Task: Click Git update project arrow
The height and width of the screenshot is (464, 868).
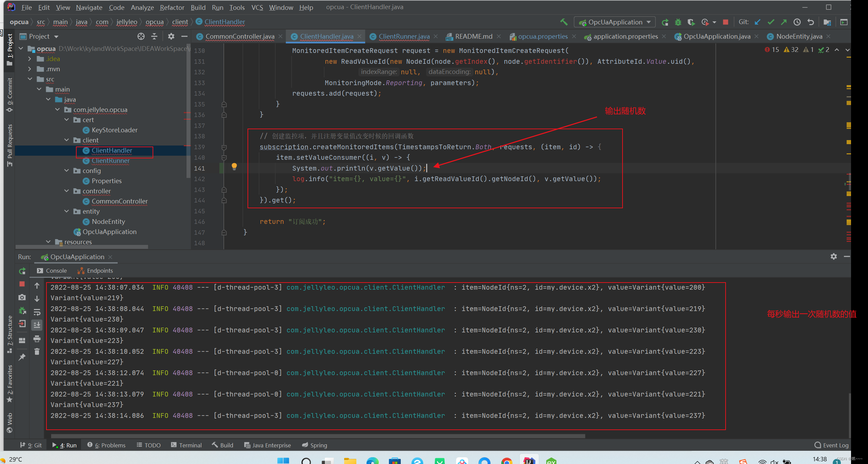Action: point(757,22)
